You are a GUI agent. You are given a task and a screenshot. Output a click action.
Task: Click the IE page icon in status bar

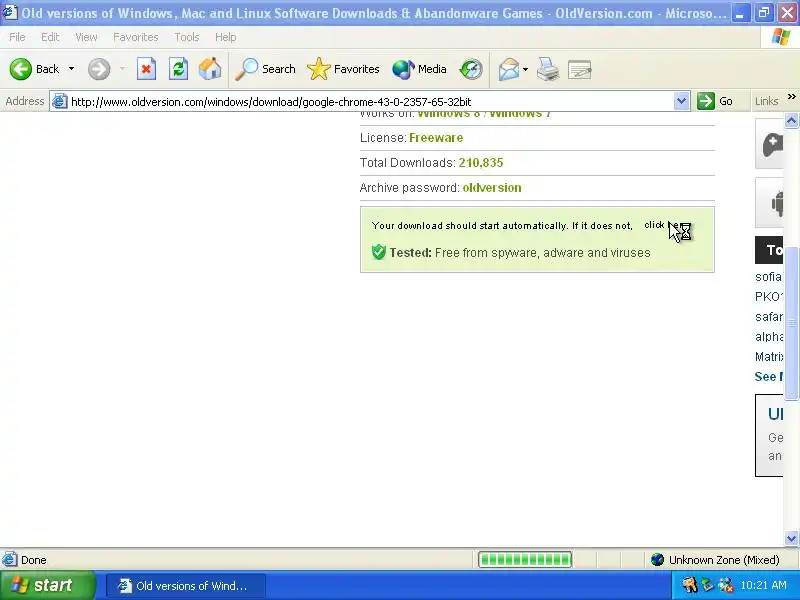(x=9, y=560)
